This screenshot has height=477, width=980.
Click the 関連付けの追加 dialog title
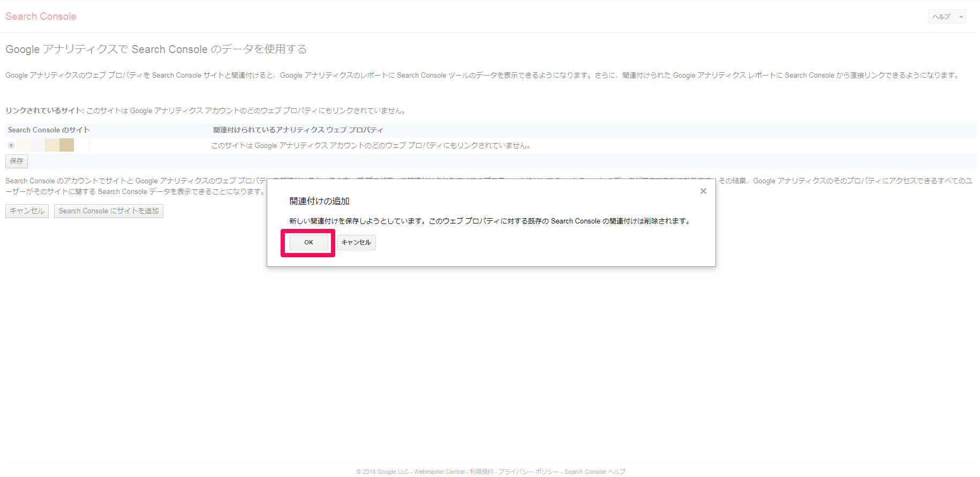(319, 202)
